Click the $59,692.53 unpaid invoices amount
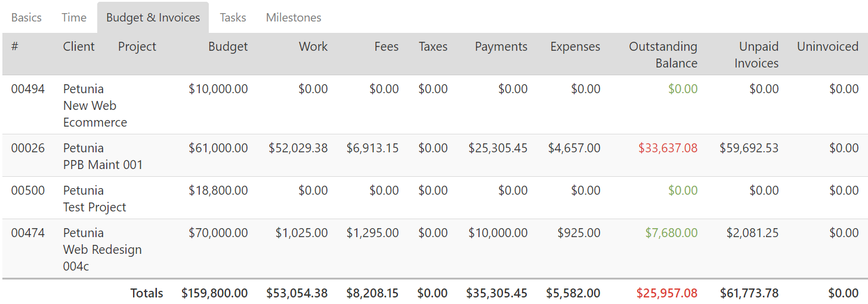The width and height of the screenshot is (868, 304). [x=749, y=148]
